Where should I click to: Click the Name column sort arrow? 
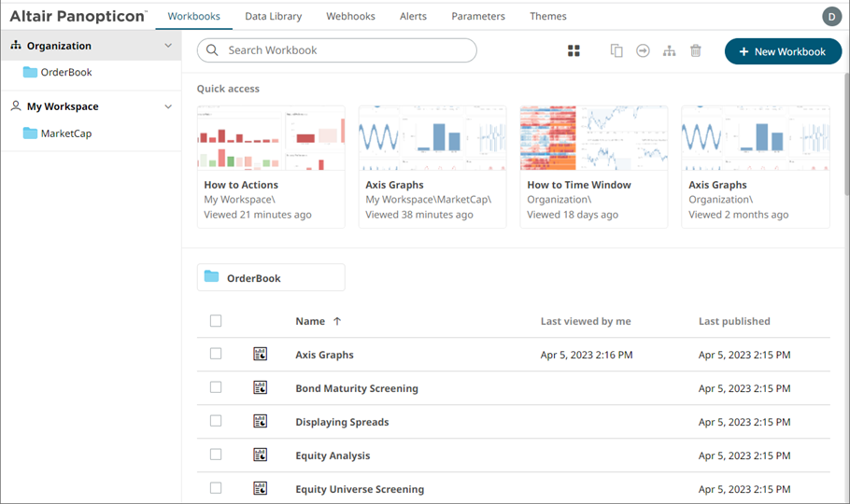[337, 321]
